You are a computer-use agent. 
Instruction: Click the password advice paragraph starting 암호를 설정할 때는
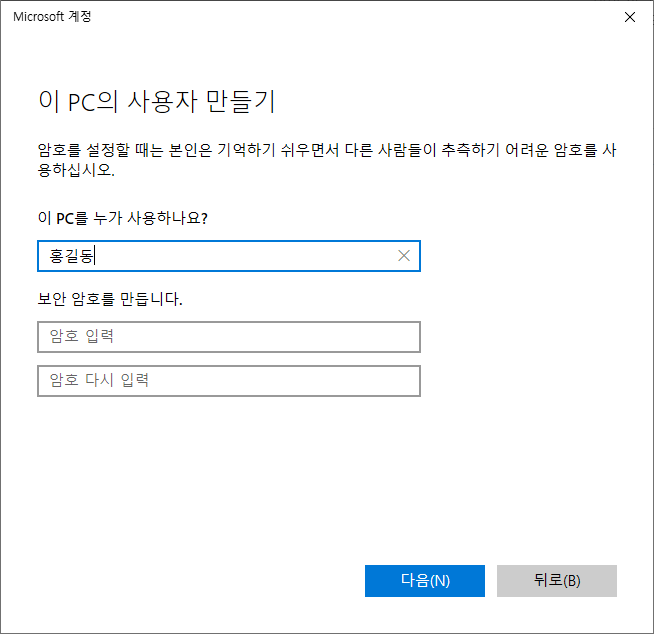pyautogui.click(x=327, y=160)
